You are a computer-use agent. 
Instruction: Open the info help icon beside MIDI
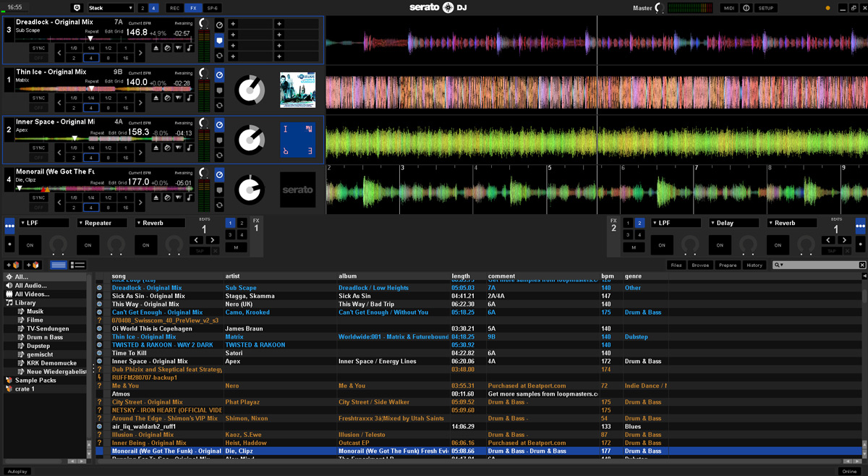(x=746, y=8)
